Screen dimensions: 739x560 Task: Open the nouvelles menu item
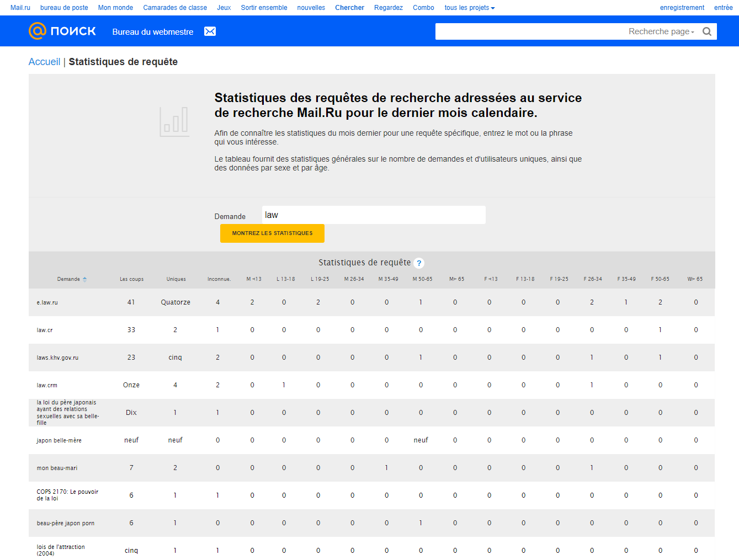click(x=311, y=8)
